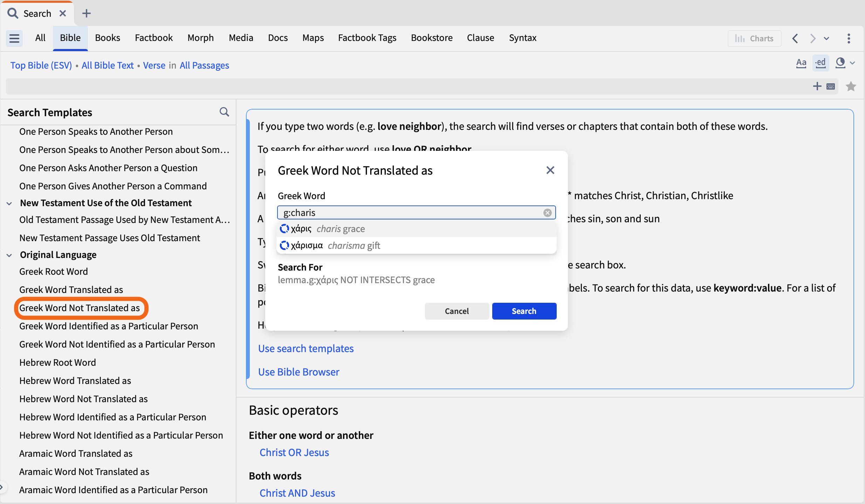
Task: Select New Testament Passage Uses Old Testament
Action: [110, 238]
